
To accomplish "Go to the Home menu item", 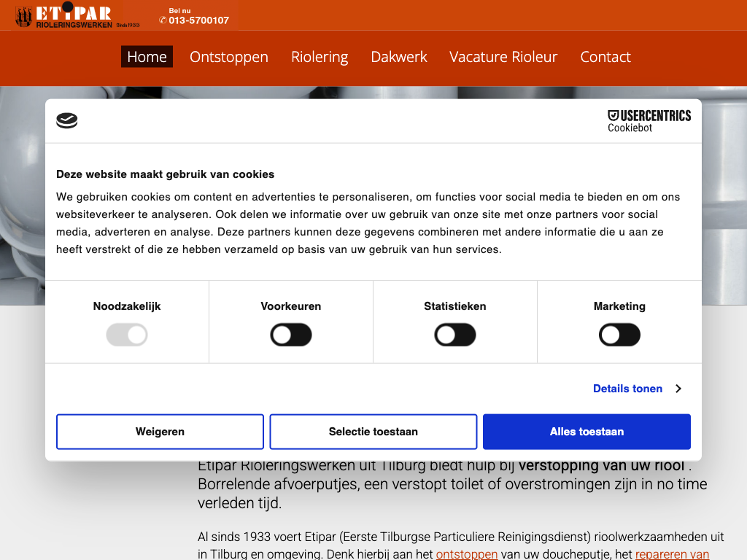I will tap(147, 57).
